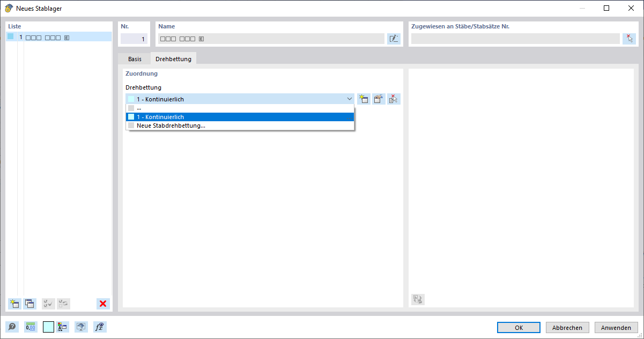This screenshot has height=339, width=644.
Task: Click color square of list item 1
Action: tap(10, 36)
